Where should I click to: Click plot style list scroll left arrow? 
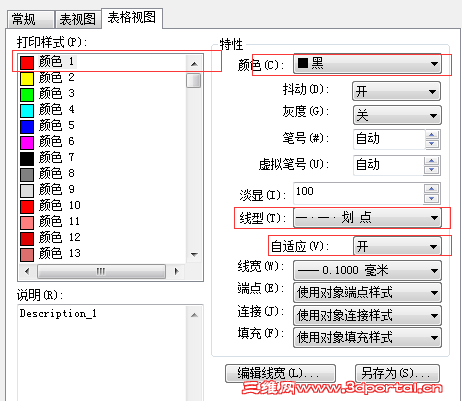pyautogui.click(x=27, y=271)
